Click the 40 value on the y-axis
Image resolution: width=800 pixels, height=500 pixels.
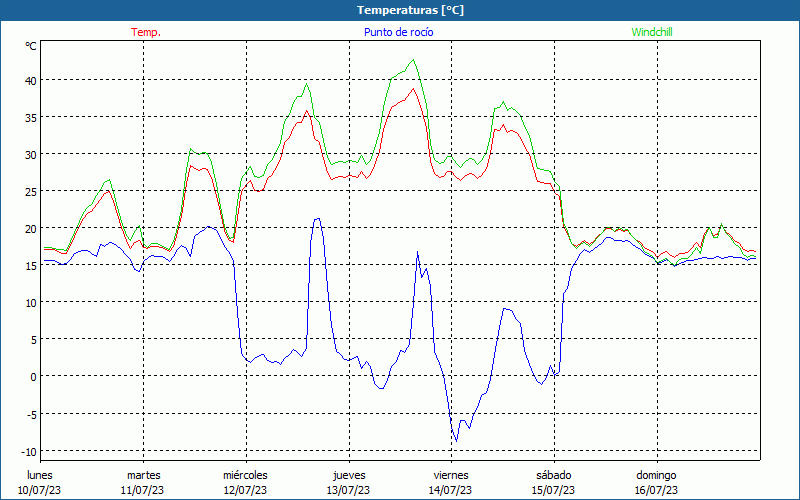pyautogui.click(x=31, y=80)
